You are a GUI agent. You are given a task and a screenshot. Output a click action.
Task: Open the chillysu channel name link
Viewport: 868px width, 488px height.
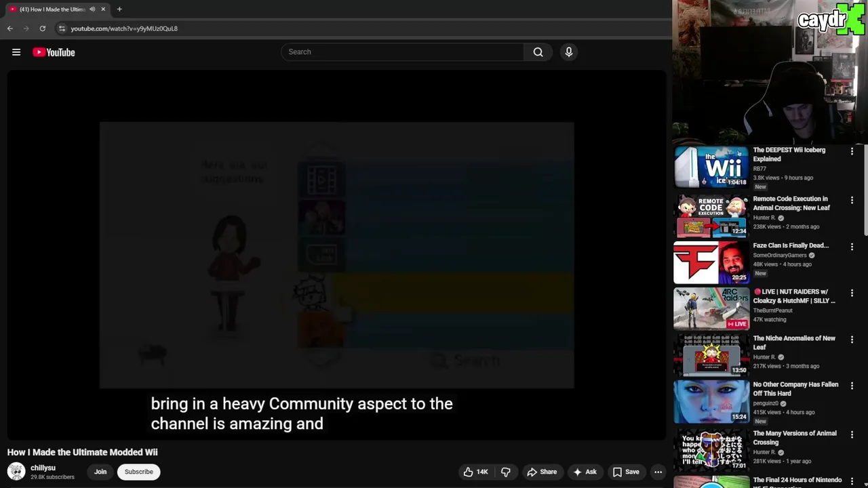point(43,468)
